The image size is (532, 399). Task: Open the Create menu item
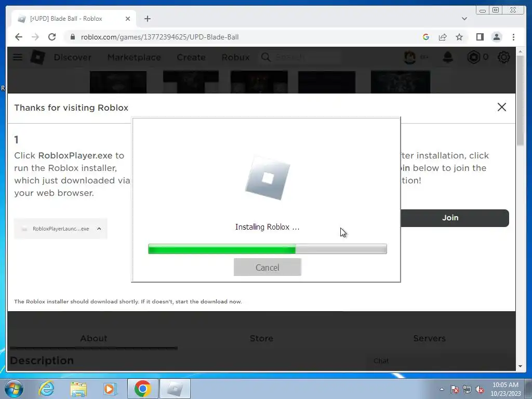point(191,57)
